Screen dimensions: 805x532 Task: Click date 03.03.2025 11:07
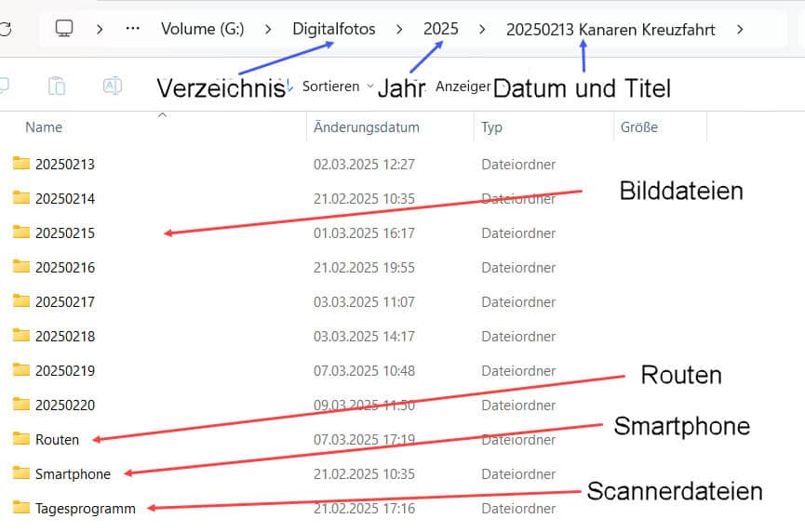[364, 301]
